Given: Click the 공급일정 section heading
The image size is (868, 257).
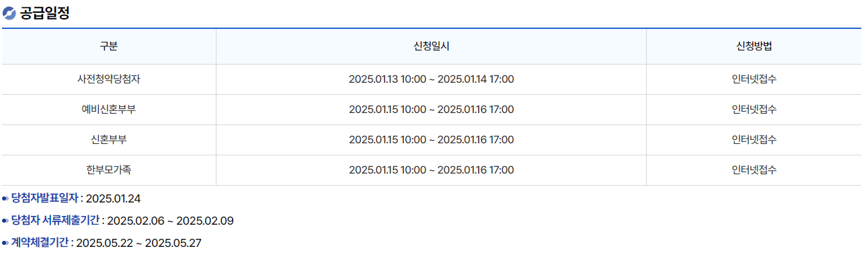Looking at the screenshot, I should [x=44, y=13].
